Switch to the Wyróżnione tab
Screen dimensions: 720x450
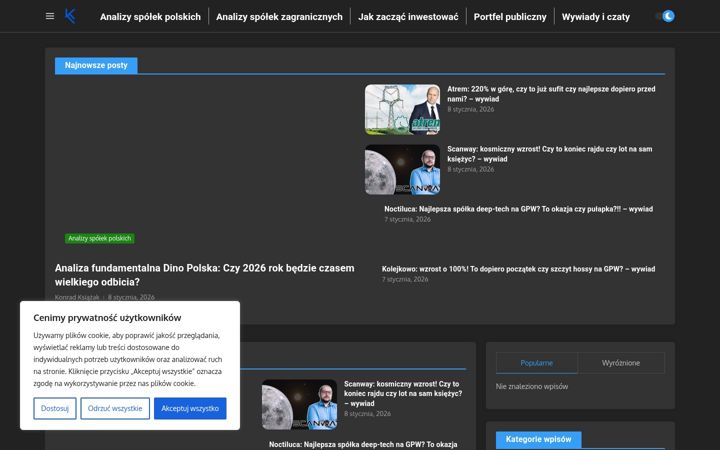click(621, 363)
